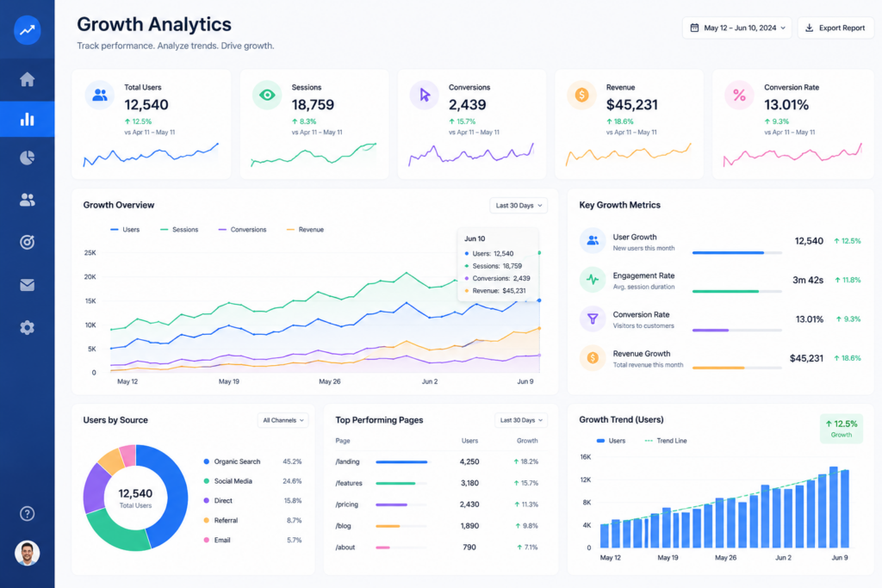Open the mail envelope sidebar icon
The width and height of the screenshot is (882, 588).
(x=27, y=285)
